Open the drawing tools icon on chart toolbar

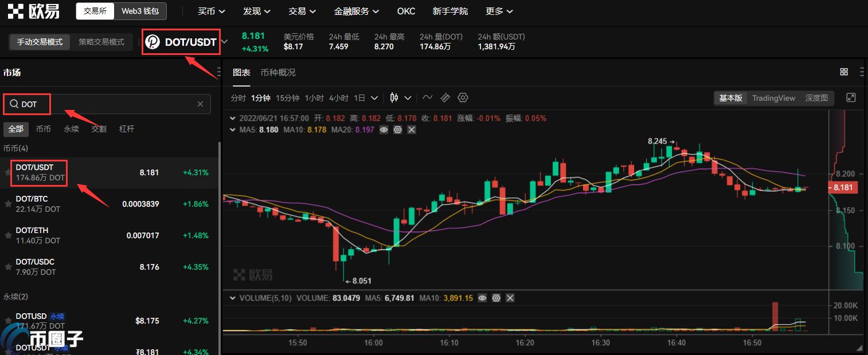[x=445, y=97]
